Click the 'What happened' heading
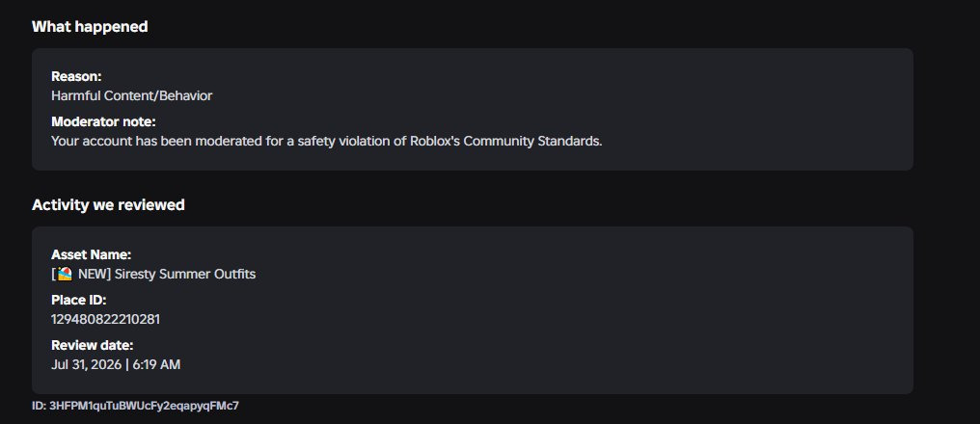The image size is (980, 424). (90, 27)
